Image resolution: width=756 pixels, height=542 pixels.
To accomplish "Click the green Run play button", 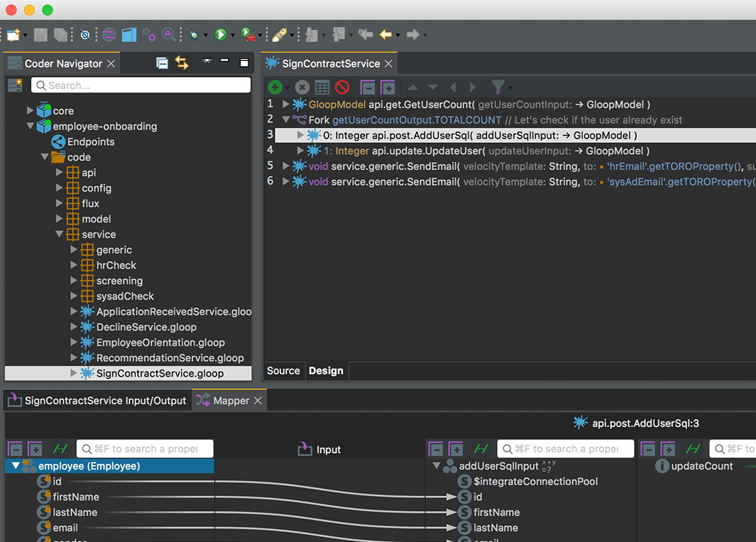I will tap(221, 34).
